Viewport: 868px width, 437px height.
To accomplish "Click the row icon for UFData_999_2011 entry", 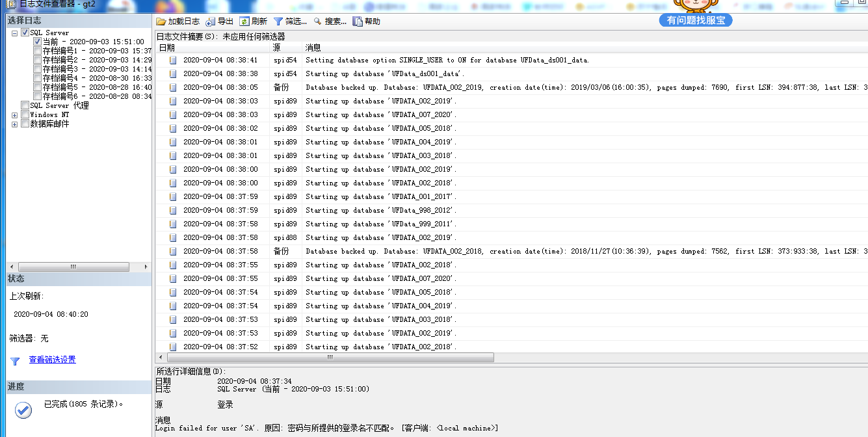I will (x=173, y=224).
